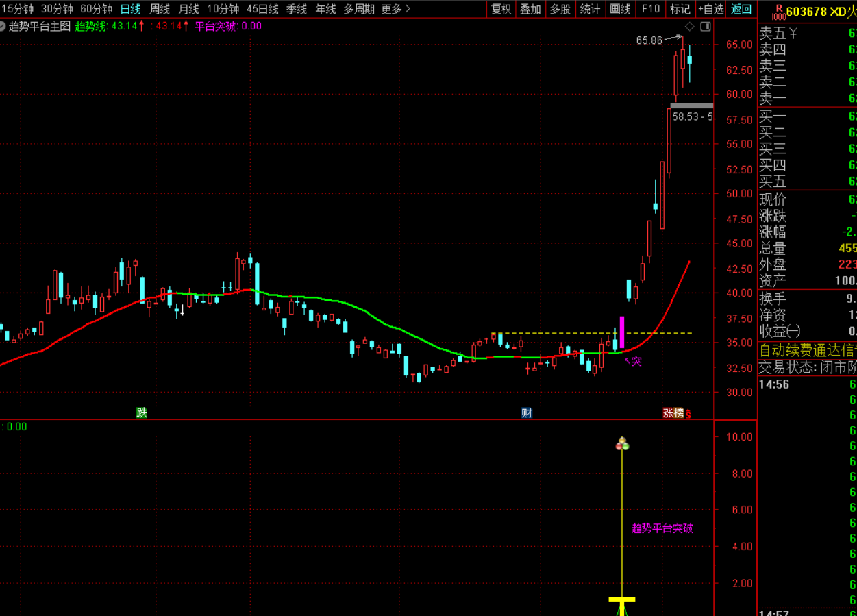
Task: Click the gray 58.53 gap bar
Action: coord(691,106)
